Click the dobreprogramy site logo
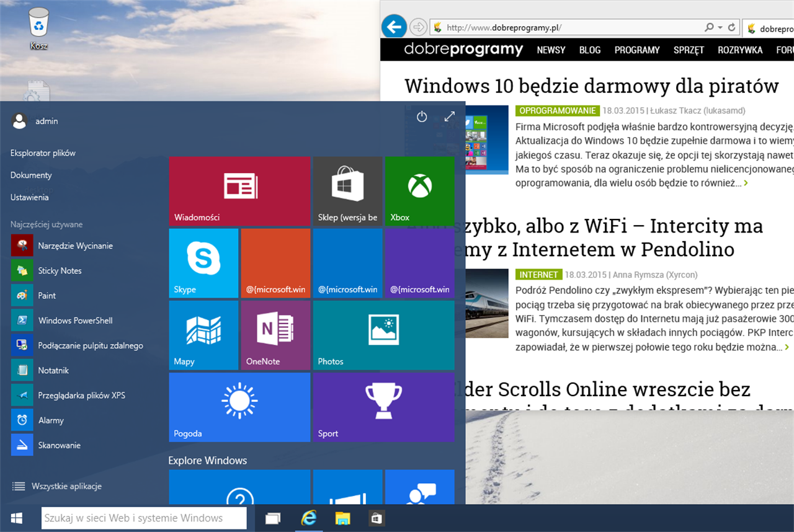 463,50
